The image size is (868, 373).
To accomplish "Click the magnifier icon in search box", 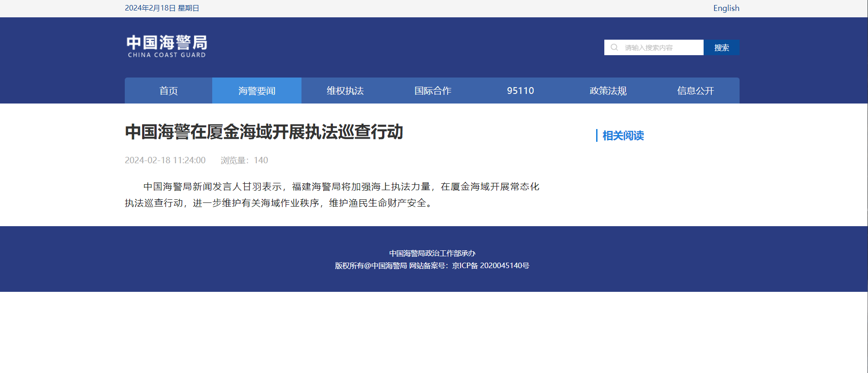I will click(614, 47).
